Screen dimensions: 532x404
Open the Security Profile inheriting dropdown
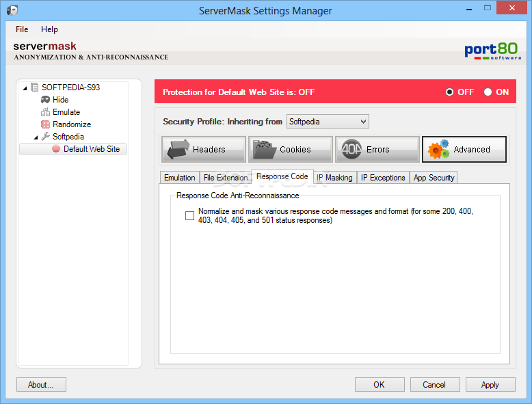[328, 122]
